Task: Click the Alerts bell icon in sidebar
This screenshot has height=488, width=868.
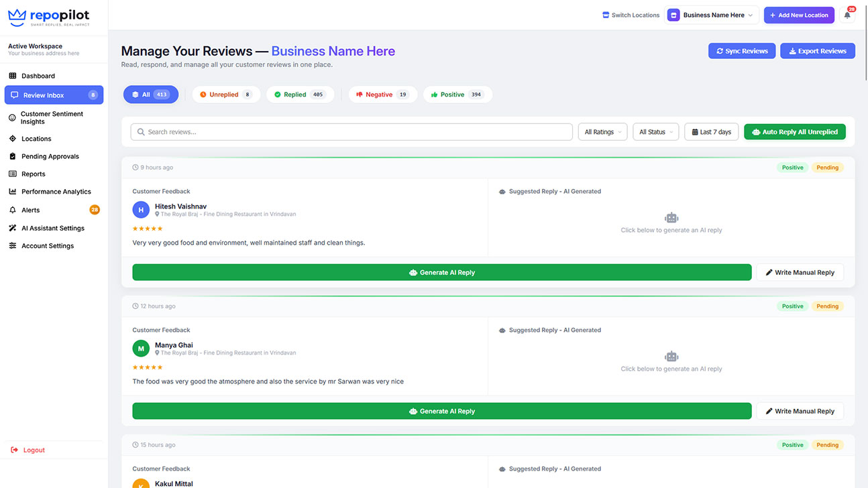Action: 12,210
